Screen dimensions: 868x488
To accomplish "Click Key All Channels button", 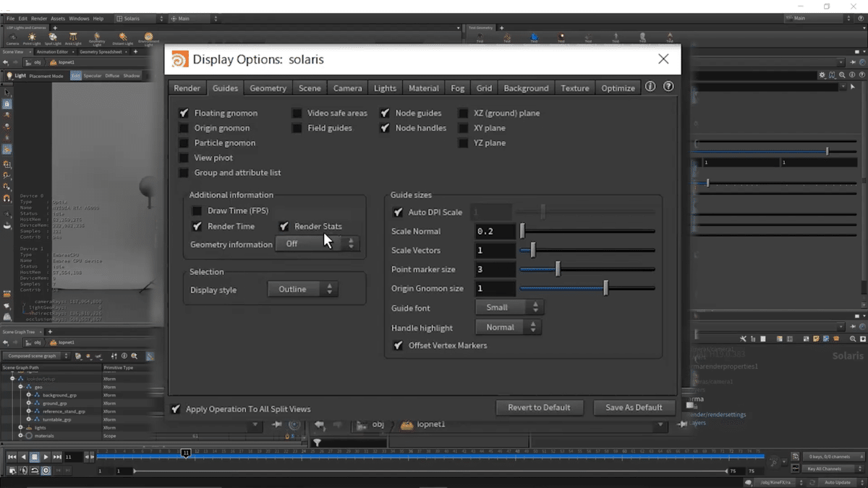I will point(831,469).
